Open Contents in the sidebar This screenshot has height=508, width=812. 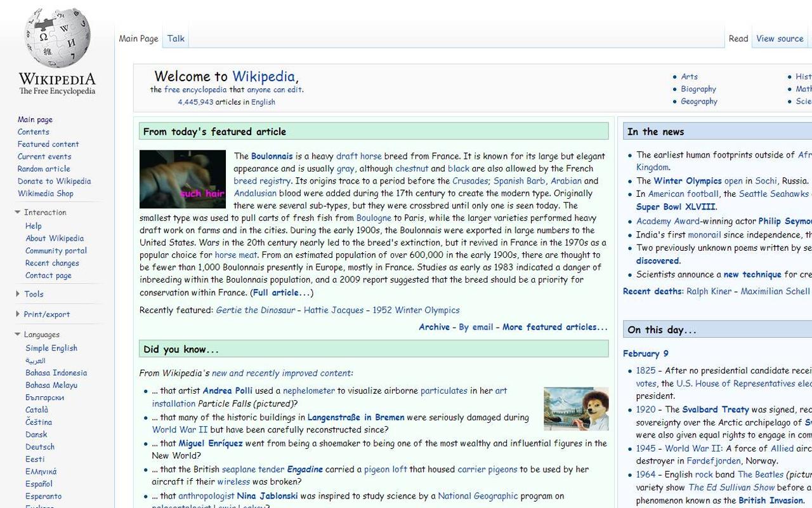(x=33, y=132)
